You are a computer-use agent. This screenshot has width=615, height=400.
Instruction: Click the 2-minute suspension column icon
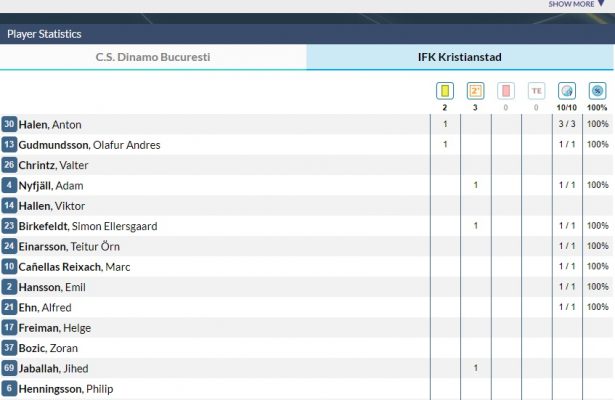[475, 91]
